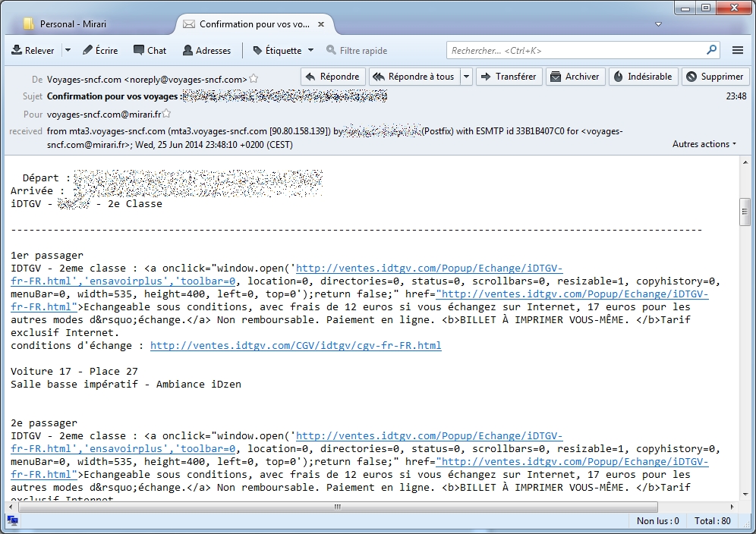Open the Chat tool
The height and width of the screenshot is (534, 756).
[150, 51]
